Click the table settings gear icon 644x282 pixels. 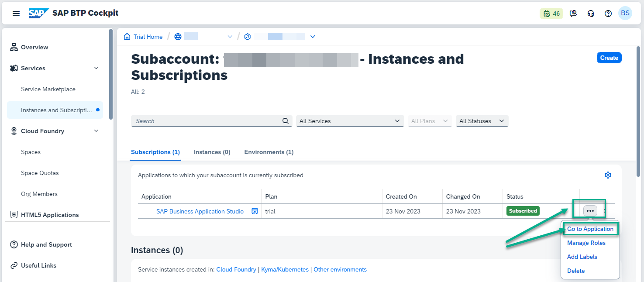click(608, 175)
